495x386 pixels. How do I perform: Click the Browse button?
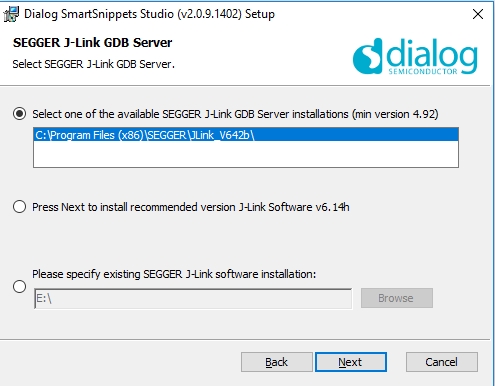click(x=397, y=298)
